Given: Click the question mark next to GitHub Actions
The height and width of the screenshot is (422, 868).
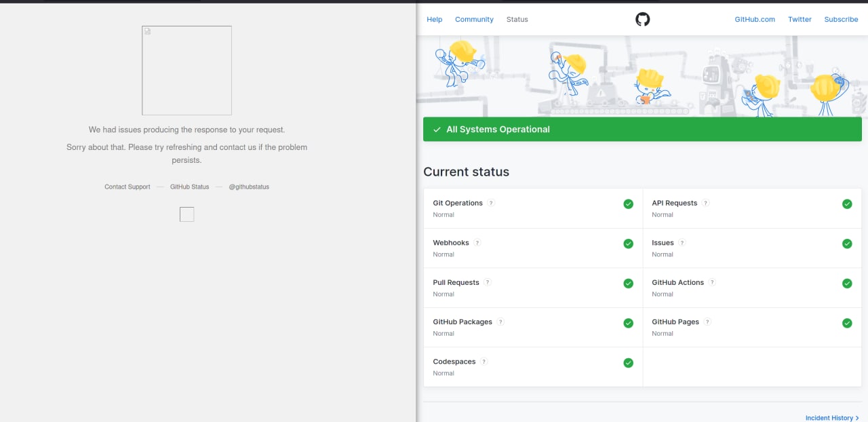Looking at the screenshot, I should (712, 282).
